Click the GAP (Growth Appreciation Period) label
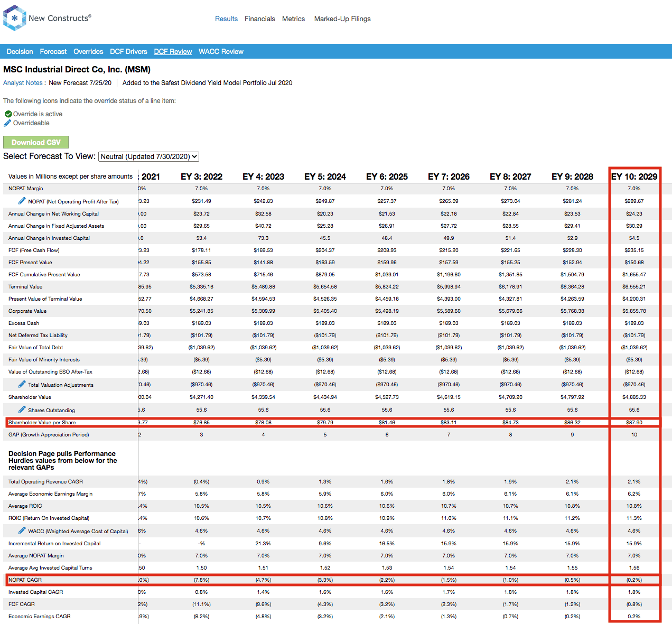Screen dimensions: 672x624 (49, 435)
